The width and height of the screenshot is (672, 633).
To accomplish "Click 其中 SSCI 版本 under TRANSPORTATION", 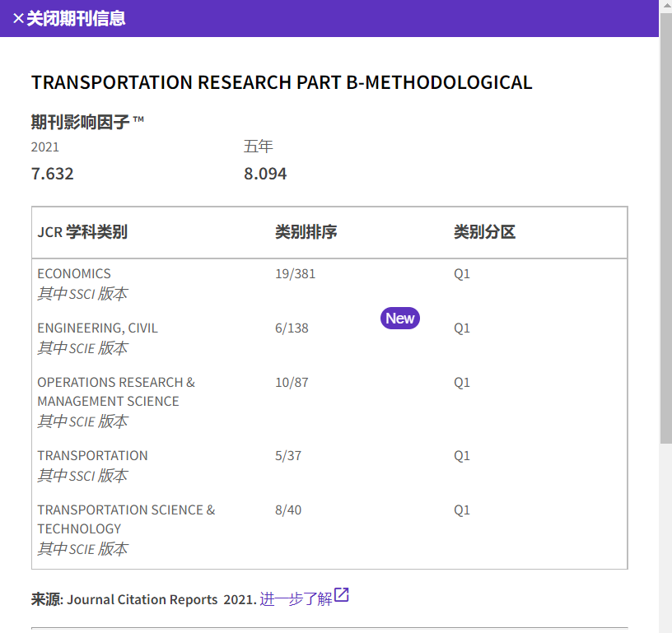I will click(82, 476).
